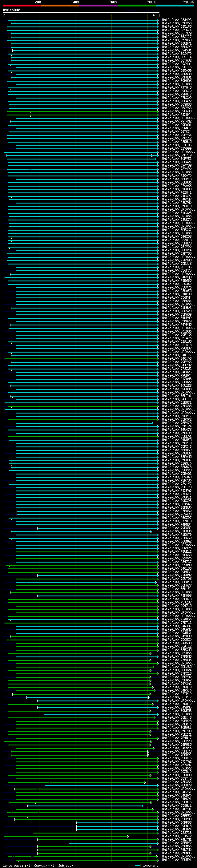Click the purple ~60% identity legend bar
197x868 pixels.
99,6
